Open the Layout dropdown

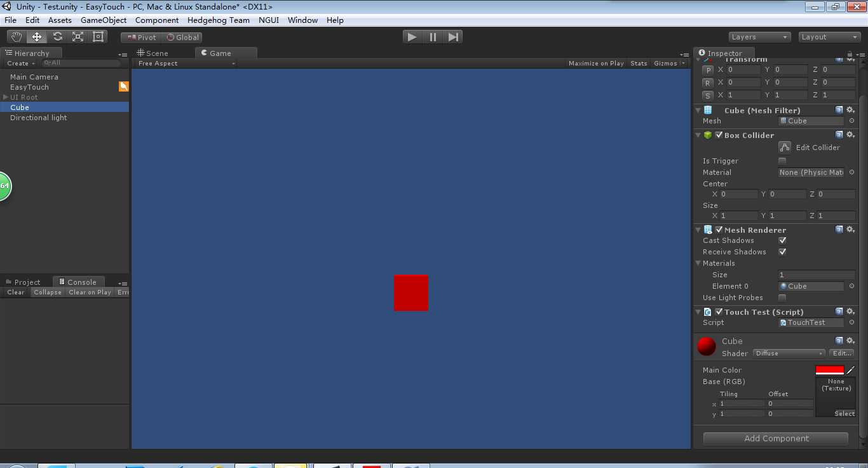coord(829,37)
